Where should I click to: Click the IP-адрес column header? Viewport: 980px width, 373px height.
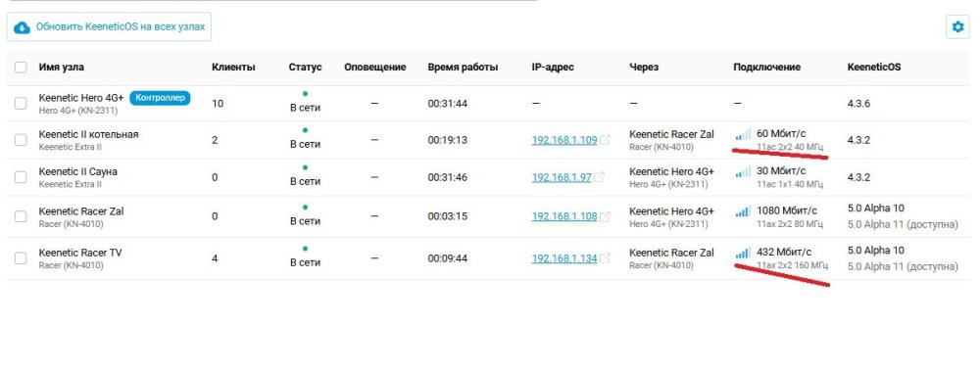point(553,68)
